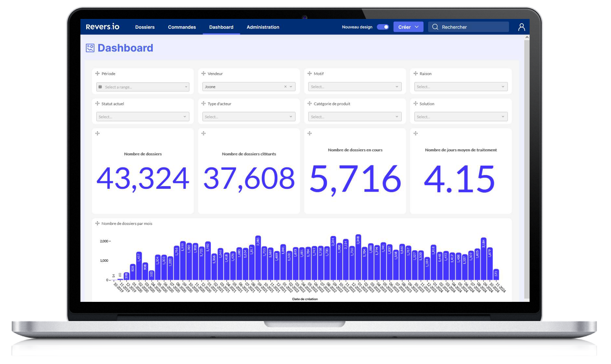Open the Administration menu tab

pyautogui.click(x=263, y=27)
